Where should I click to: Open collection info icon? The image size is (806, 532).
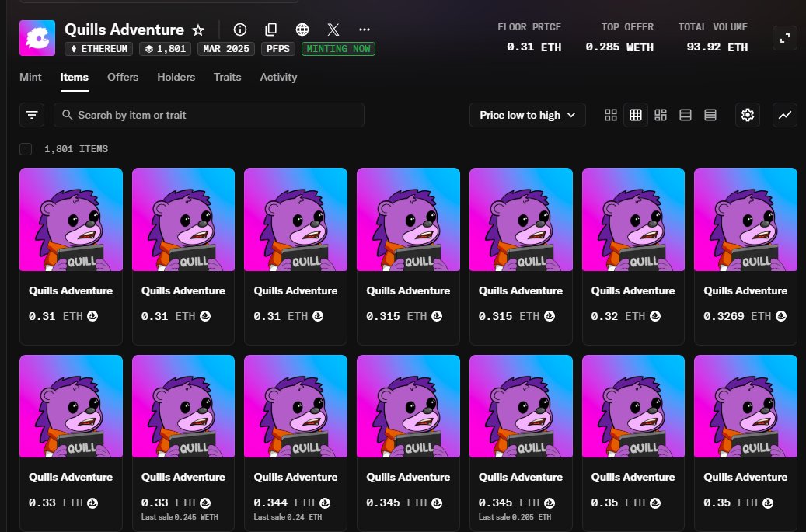[240, 30]
